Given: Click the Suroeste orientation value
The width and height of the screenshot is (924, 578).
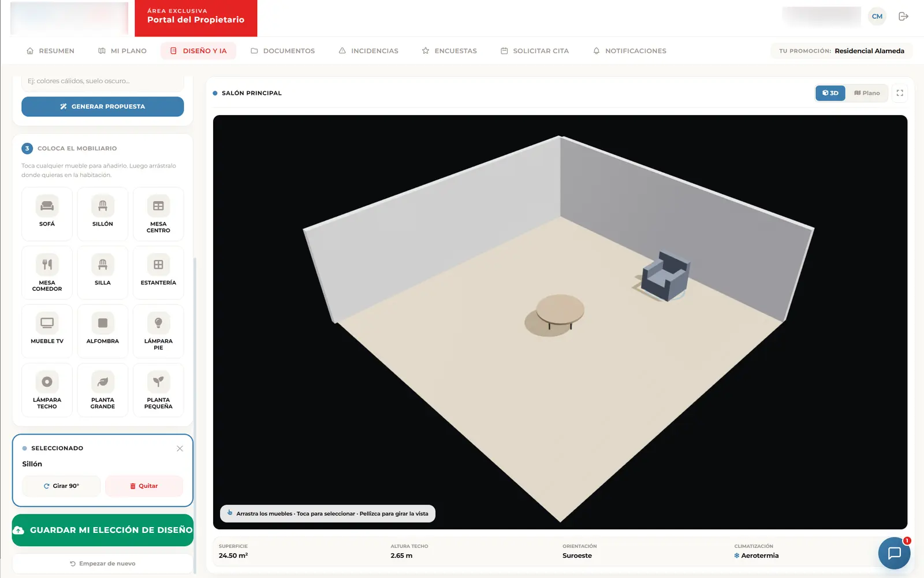Looking at the screenshot, I should pos(577,555).
